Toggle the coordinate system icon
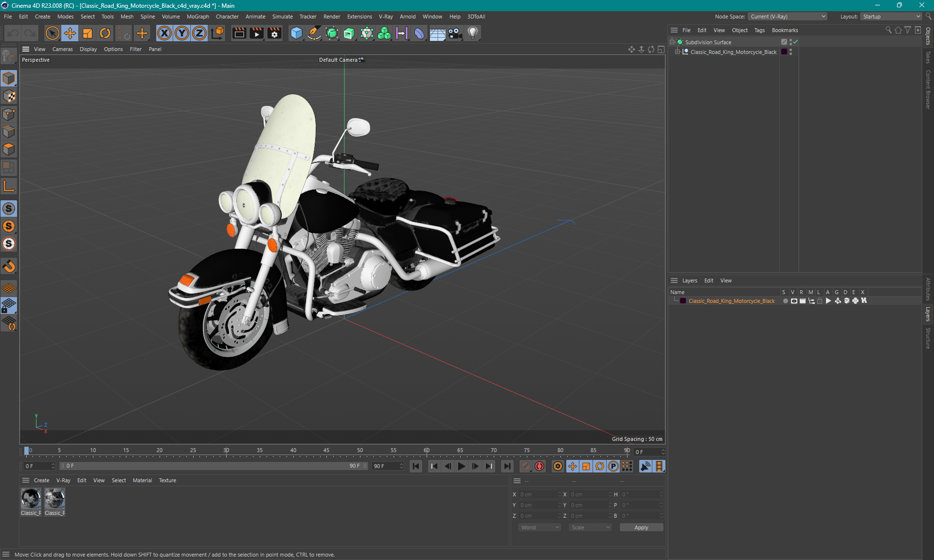Viewport: 934px width, 560px height. (218, 33)
